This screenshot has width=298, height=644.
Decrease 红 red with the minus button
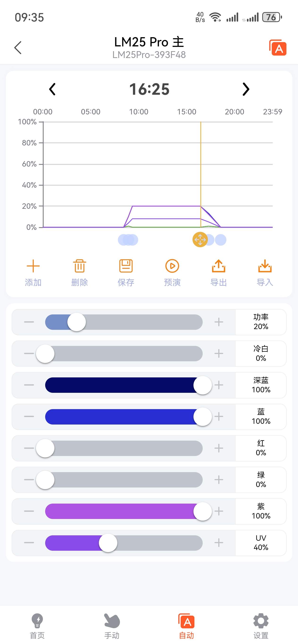coord(29,448)
